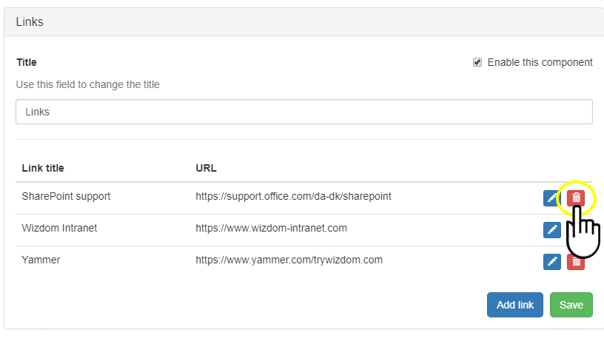Select the support.office.com SharePoint URL text
Screen dimensions: 604x364
click(293, 197)
